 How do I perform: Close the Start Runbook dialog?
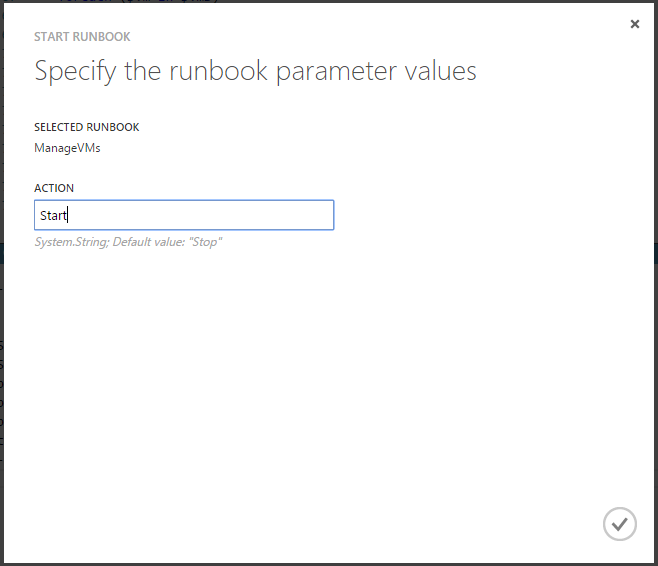[635, 24]
